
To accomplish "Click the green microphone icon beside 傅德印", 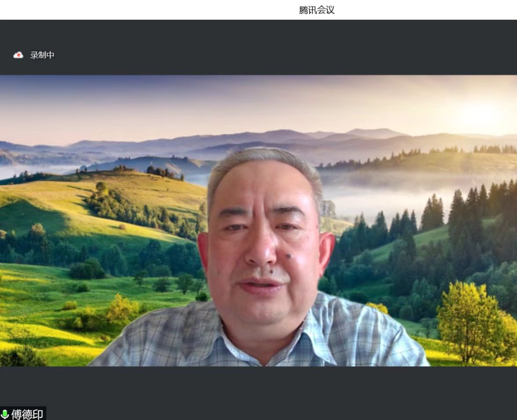I will coord(4,414).
